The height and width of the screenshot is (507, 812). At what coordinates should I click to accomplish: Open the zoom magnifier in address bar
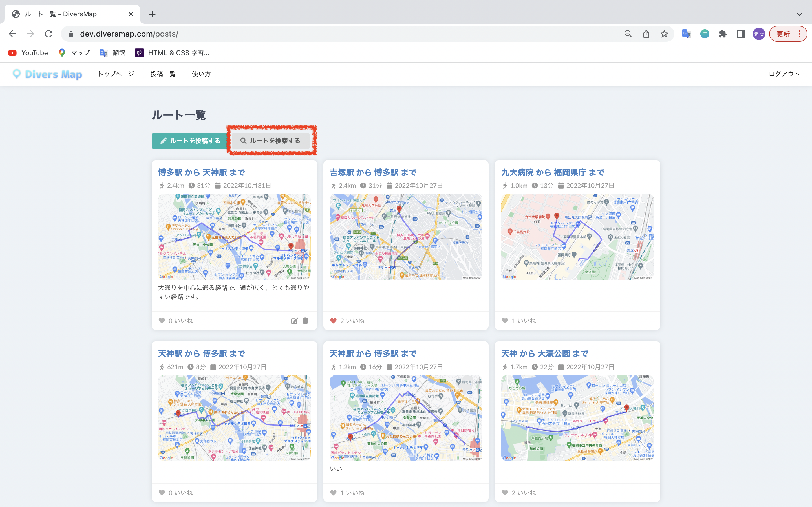click(628, 34)
